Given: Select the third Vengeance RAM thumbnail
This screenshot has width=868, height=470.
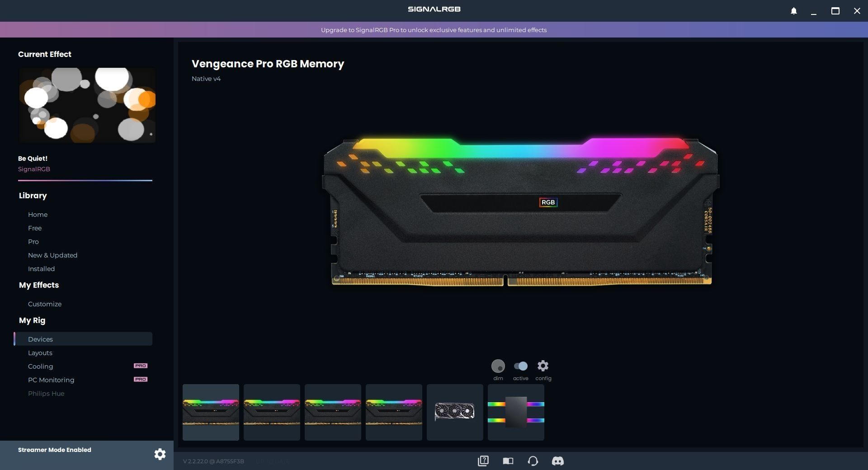Looking at the screenshot, I should 333,412.
